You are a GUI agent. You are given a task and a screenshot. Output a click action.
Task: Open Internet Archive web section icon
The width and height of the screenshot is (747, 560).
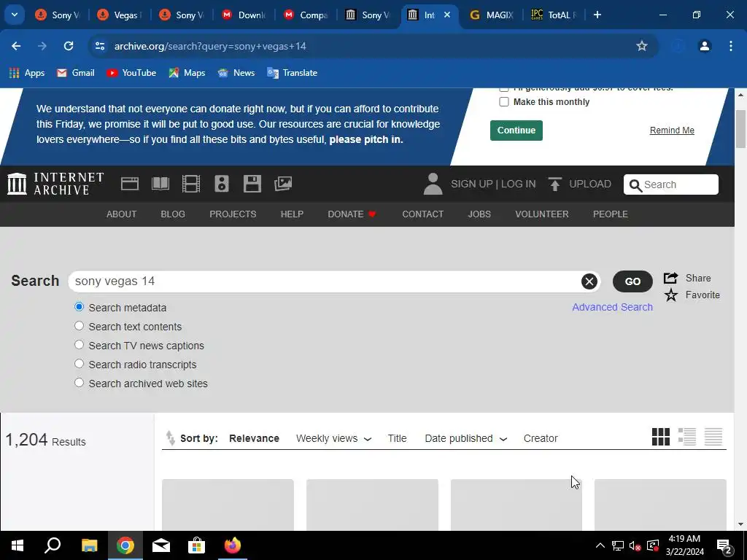[130, 184]
